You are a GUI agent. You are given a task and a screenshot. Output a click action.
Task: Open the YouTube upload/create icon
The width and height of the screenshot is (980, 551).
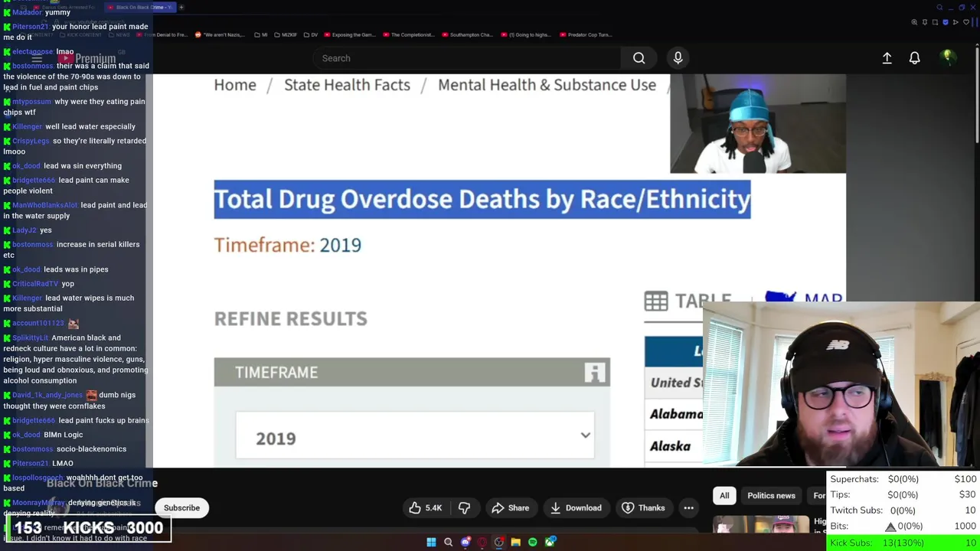click(887, 58)
